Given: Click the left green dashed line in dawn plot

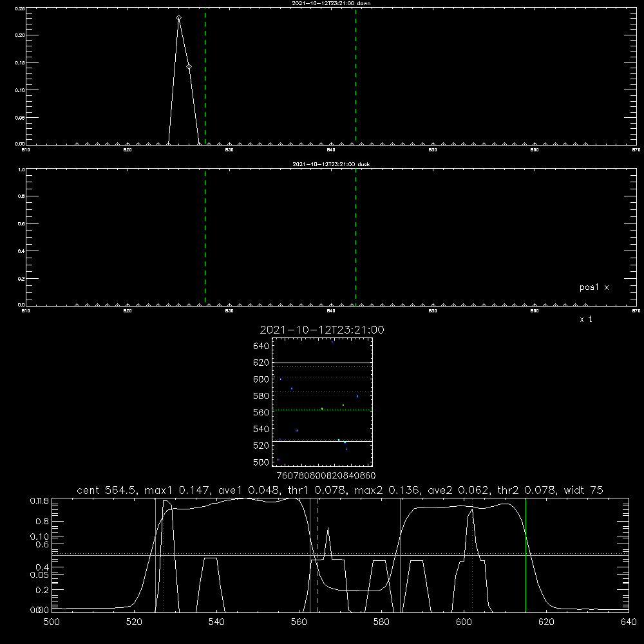Looking at the screenshot, I should coord(205,76).
